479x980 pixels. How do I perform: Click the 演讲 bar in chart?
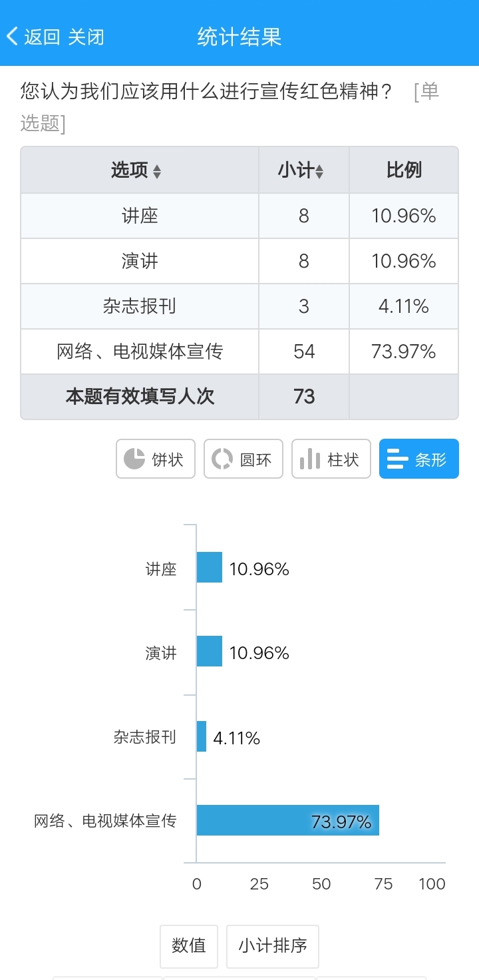point(210,651)
